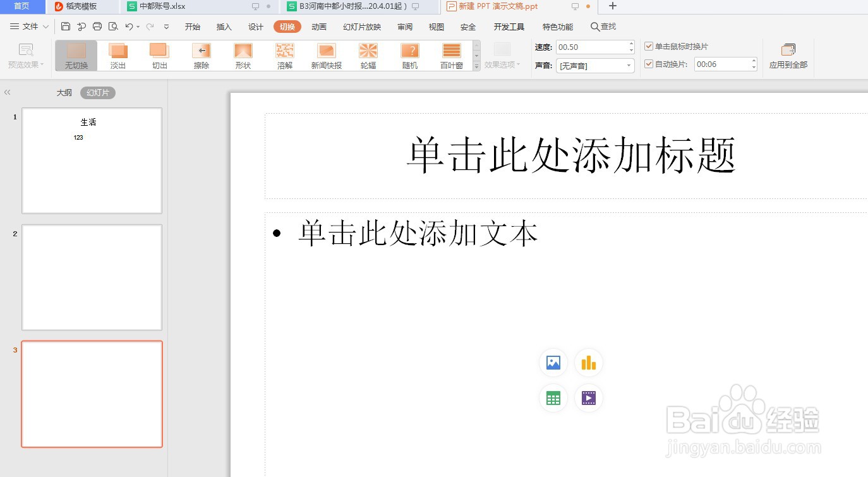The height and width of the screenshot is (477, 868).
Task: Open the 幻灯片放映 ribbon tab
Action: (x=362, y=27)
